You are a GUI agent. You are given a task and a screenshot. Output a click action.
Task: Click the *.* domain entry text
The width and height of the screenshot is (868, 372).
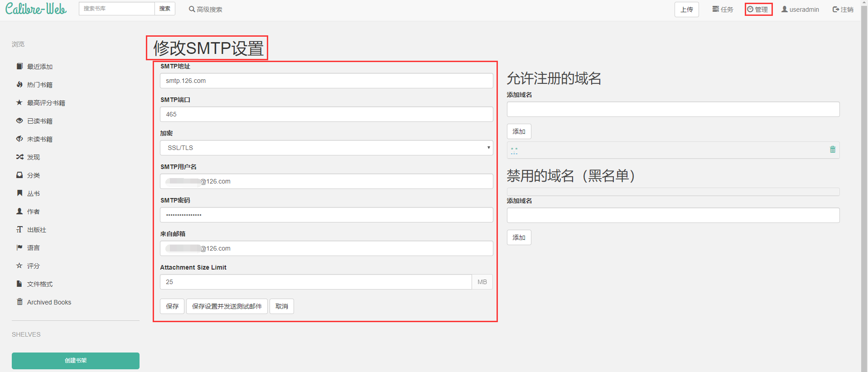tap(514, 150)
